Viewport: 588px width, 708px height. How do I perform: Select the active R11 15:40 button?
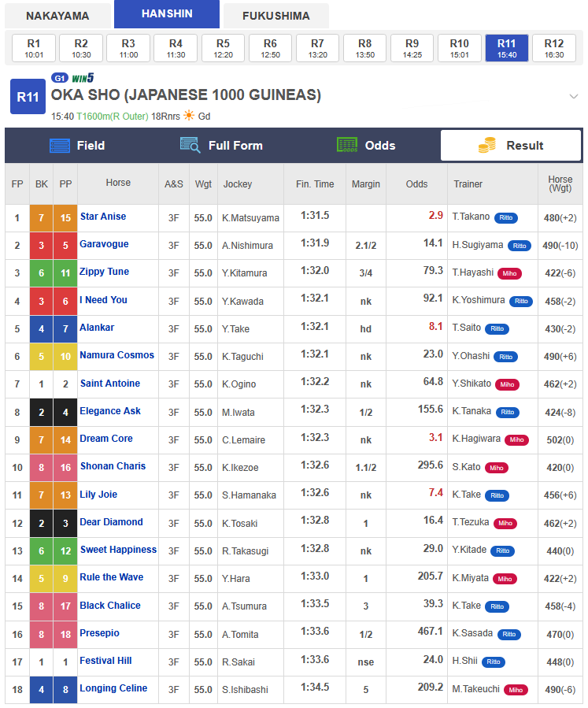coord(507,48)
